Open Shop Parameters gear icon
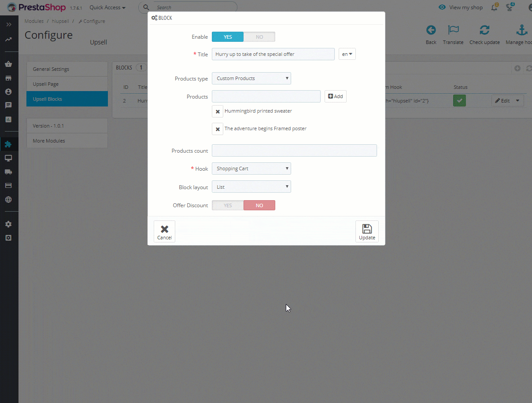 click(8, 224)
